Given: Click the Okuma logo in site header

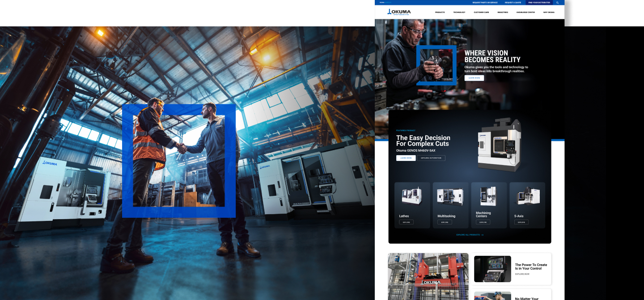Looking at the screenshot, I should click(399, 12).
